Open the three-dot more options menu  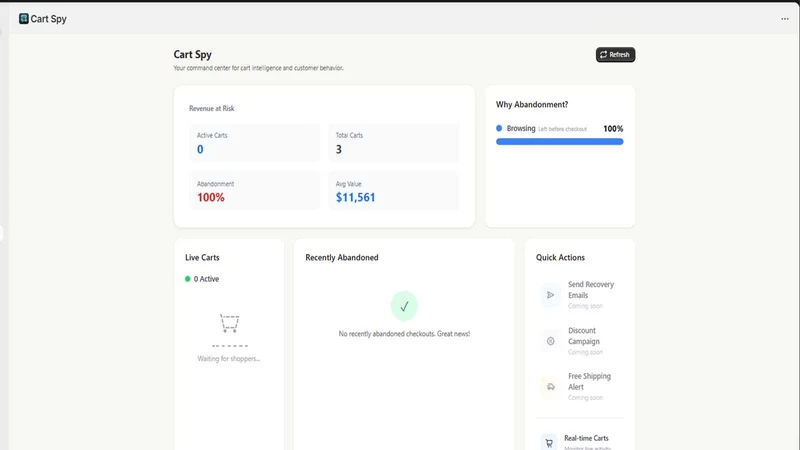(785, 19)
